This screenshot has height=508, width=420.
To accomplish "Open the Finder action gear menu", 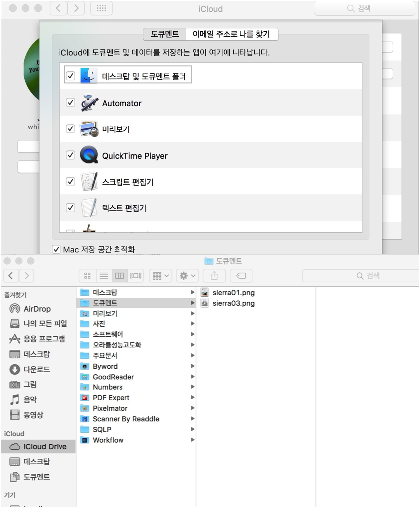I will coord(187,276).
